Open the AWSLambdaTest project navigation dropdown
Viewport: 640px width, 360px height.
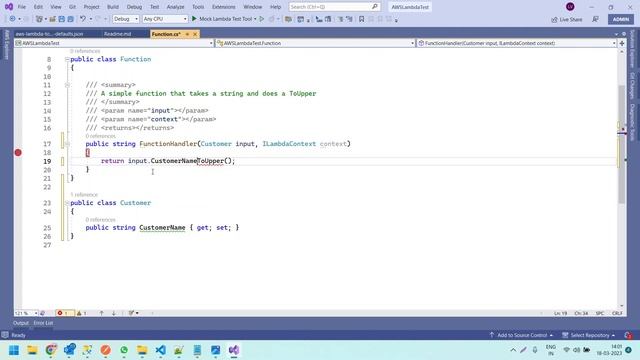pos(114,43)
